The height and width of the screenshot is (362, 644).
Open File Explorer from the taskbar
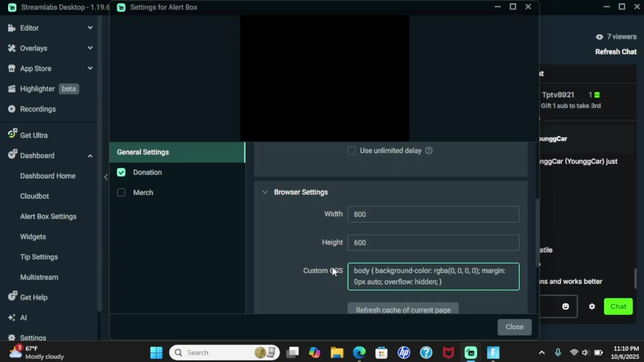[337, 352]
